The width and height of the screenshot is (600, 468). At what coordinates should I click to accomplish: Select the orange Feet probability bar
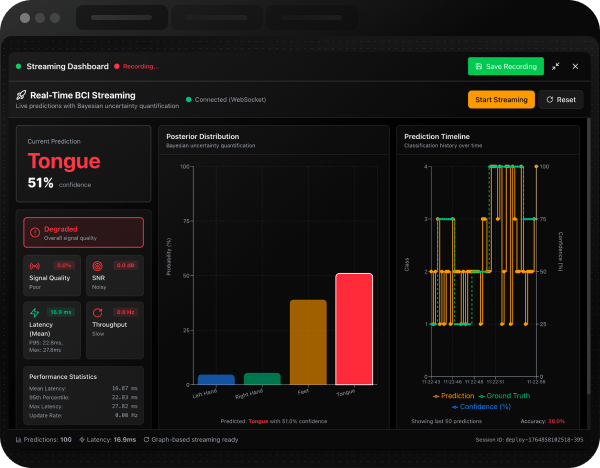(308, 341)
